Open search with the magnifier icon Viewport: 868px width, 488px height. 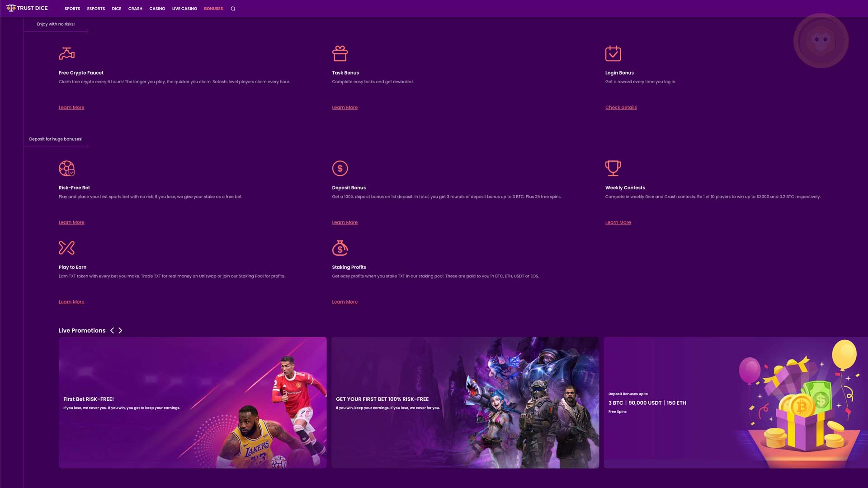pyautogui.click(x=233, y=9)
